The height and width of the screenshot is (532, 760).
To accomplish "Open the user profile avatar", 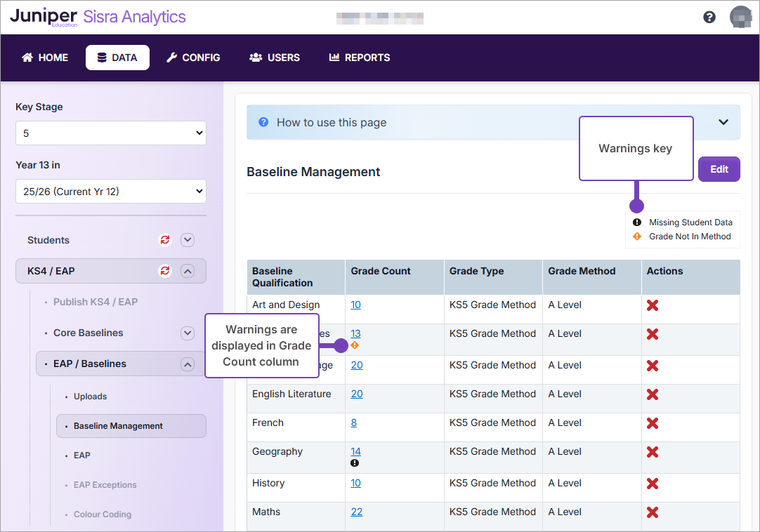I will [x=740, y=17].
